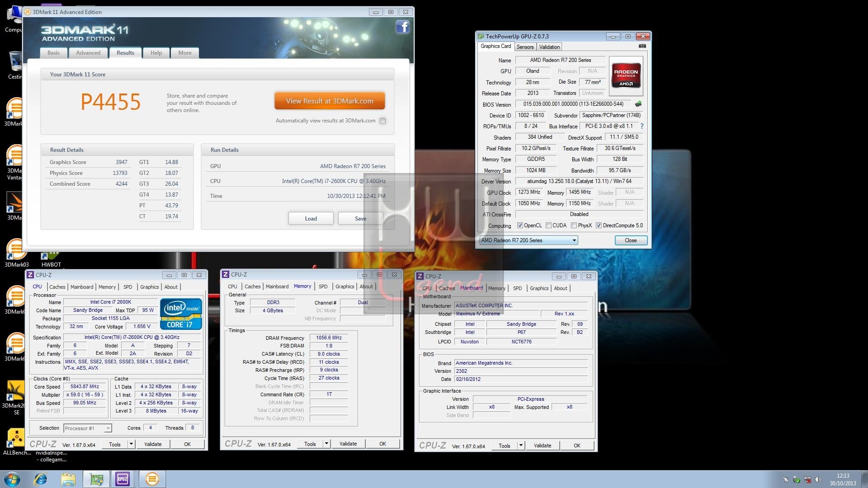Open the 3DMark Vantage desktop shortcut
Viewport: 868px width, 488px height.
click(14, 162)
